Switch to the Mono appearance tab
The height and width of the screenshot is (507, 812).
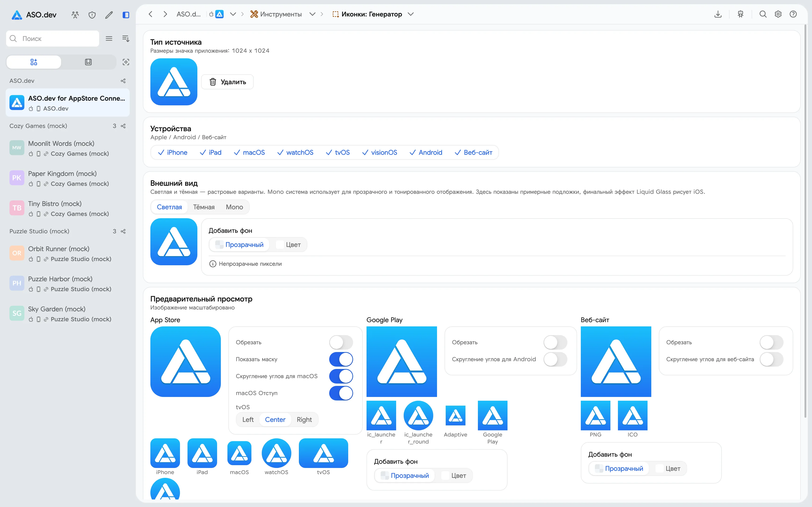point(234,207)
